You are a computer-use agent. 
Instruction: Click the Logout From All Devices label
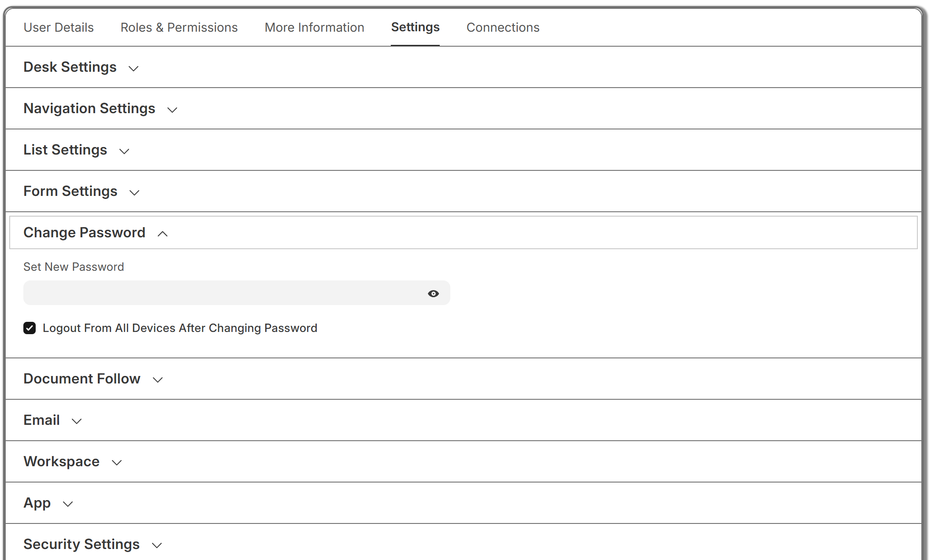tap(180, 328)
